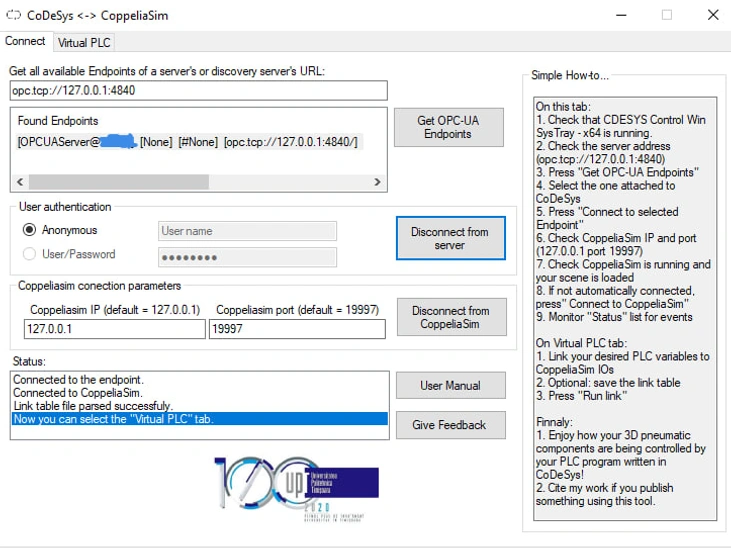Click the Give Feedback button

point(450,425)
